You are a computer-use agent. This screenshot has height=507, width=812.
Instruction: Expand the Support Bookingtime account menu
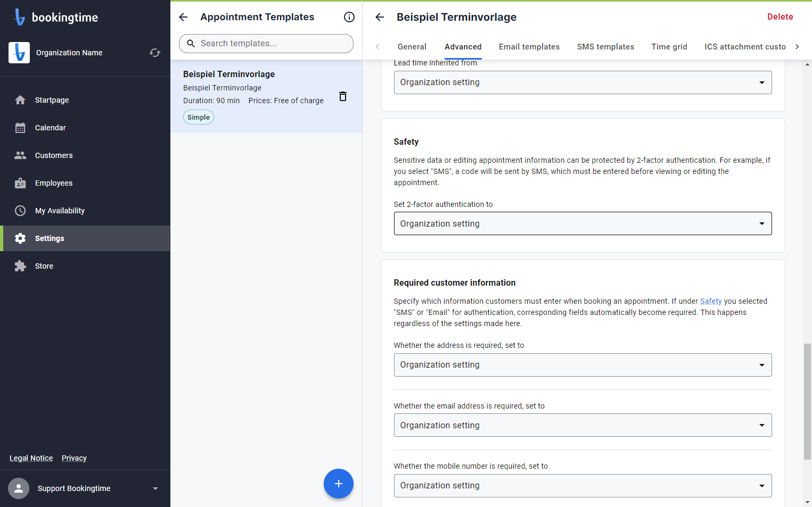click(x=155, y=488)
